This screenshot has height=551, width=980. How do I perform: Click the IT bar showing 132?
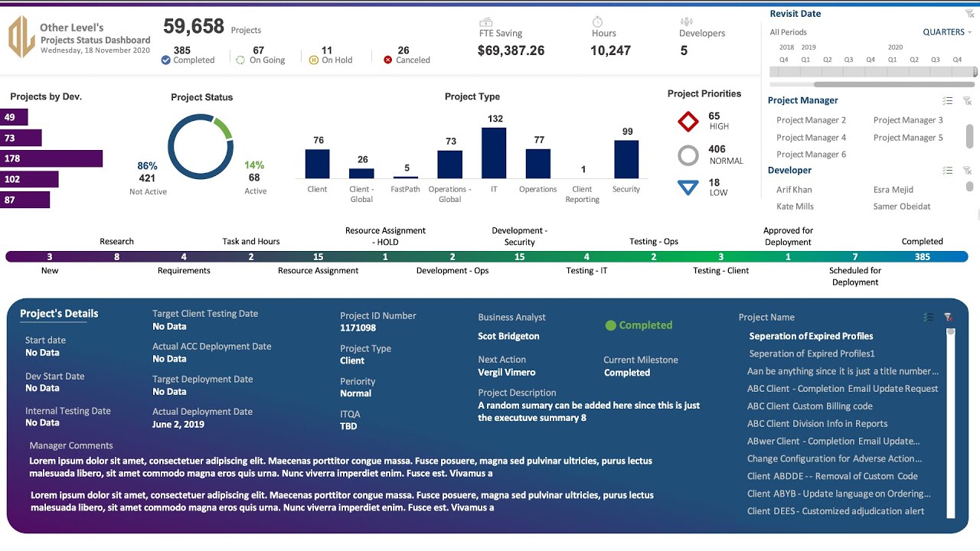click(494, 153)
